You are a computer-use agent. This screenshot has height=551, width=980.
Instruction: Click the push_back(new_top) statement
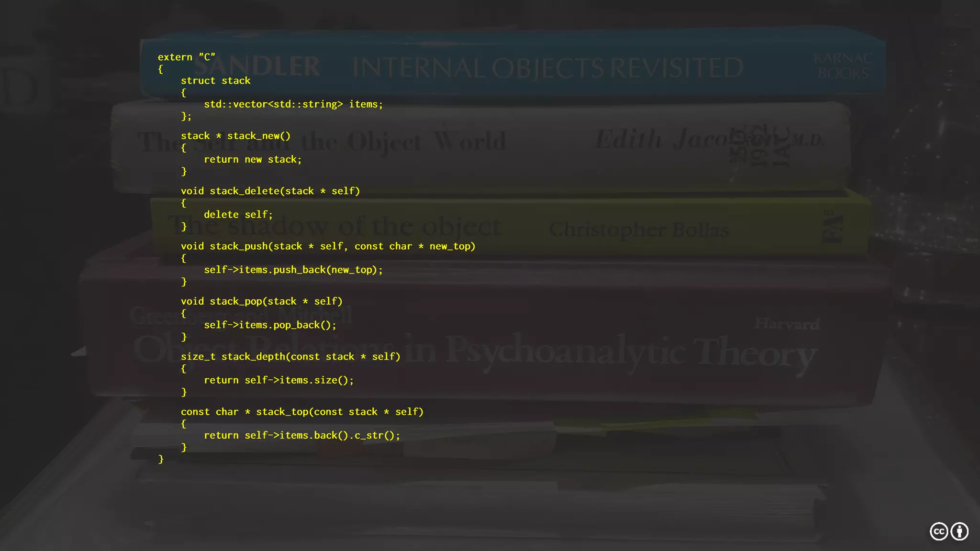[293, 270]
